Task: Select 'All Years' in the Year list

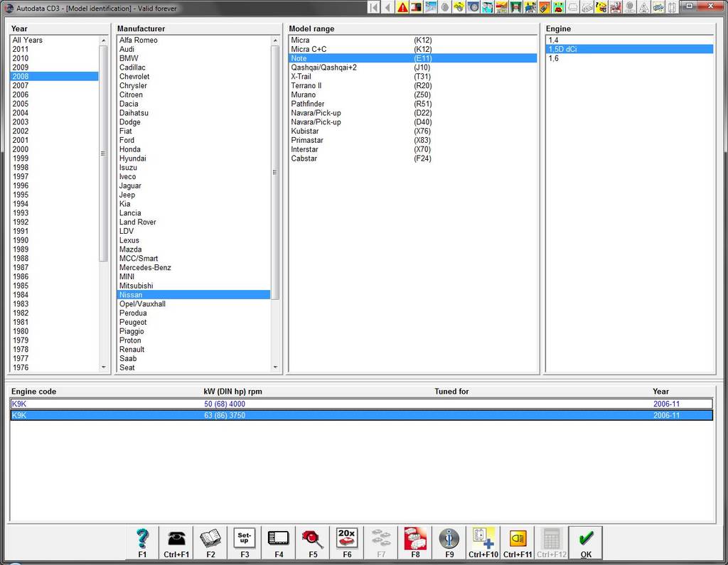Action: [54, 40]
